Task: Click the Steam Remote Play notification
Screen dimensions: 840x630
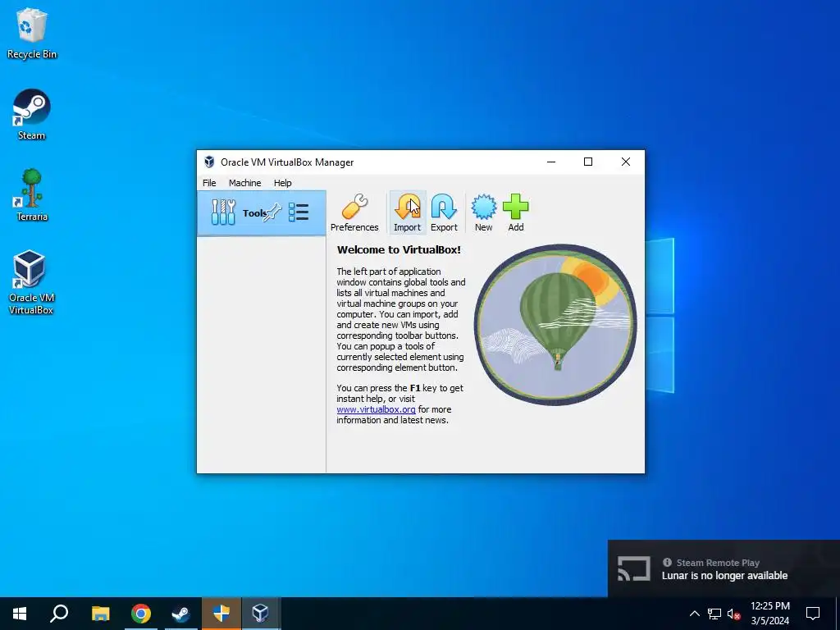Action: tap(724, 568)
